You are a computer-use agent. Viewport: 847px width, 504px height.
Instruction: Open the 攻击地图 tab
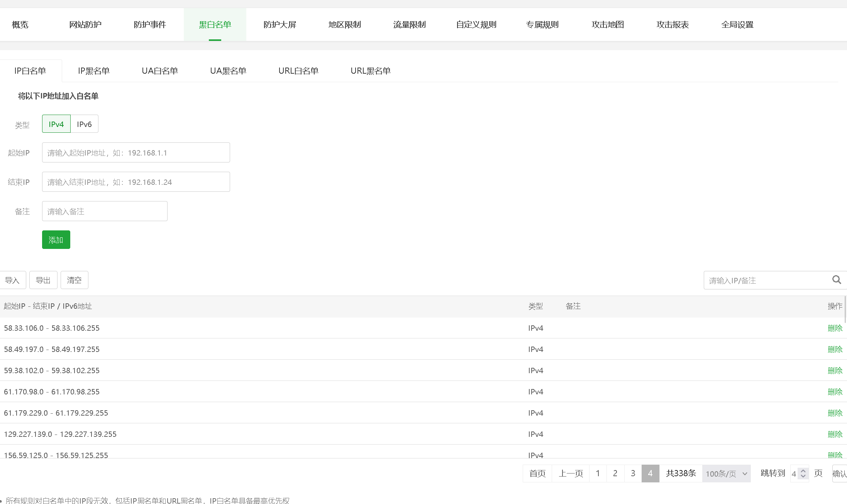pos(608,25)
